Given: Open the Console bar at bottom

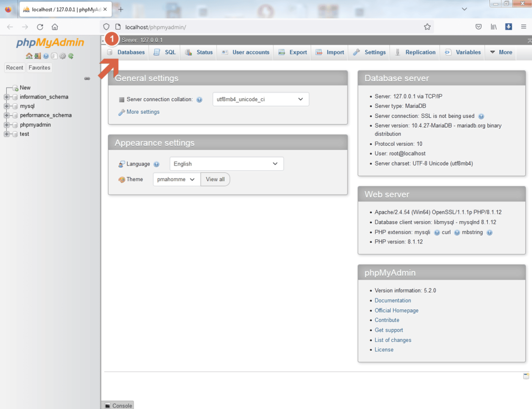Looking at the screenshot, I should point(118,405).
